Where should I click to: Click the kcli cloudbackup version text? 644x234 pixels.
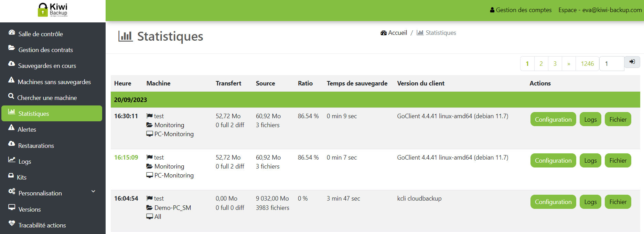[419, 198]
